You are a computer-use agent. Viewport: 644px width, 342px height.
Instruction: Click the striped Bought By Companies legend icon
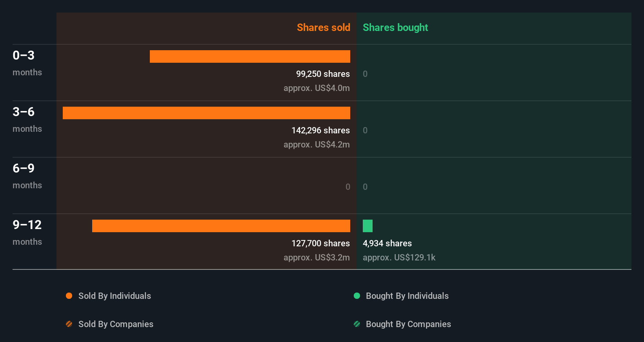point(357,324)
